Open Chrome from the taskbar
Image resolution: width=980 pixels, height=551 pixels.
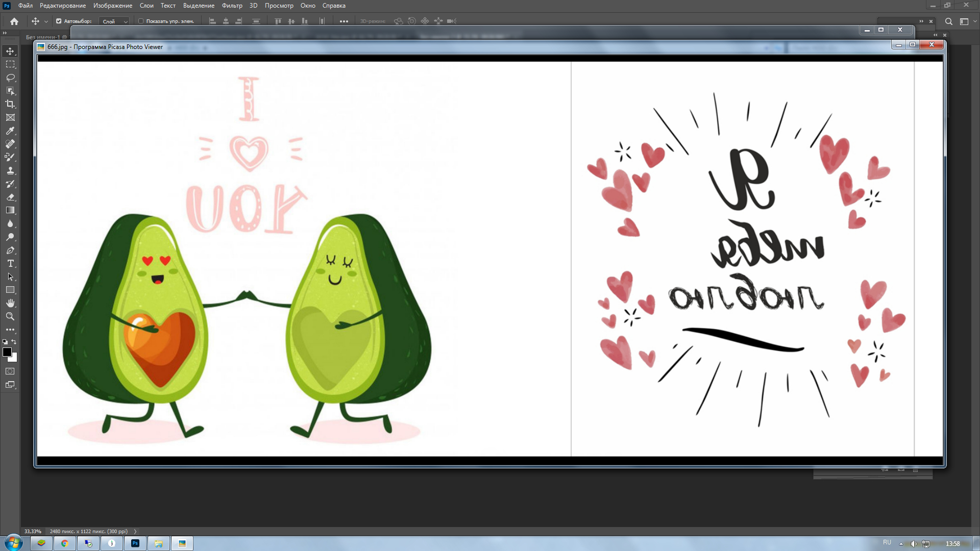(64, 543)
